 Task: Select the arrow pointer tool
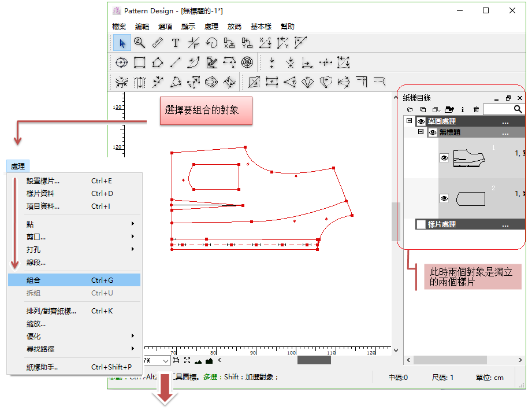tap(121, 43)
